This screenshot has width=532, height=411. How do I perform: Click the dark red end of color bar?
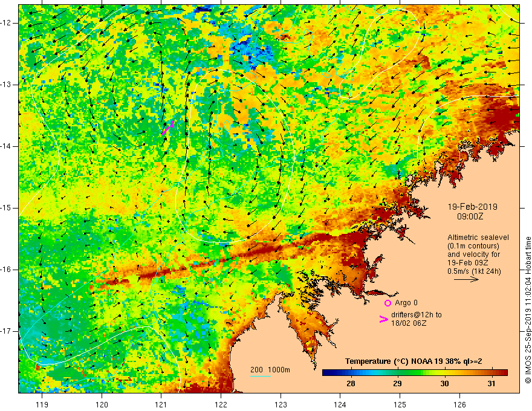point(503,372)
